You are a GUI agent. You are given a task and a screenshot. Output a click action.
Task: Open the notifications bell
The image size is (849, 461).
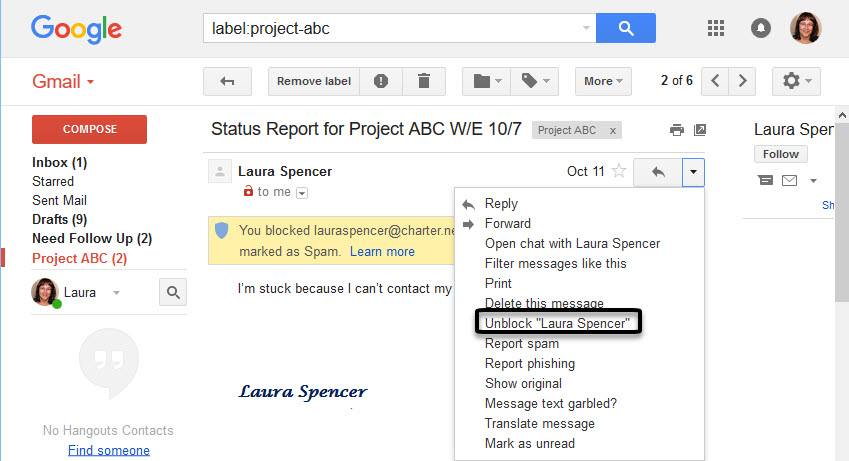point(760,28)
